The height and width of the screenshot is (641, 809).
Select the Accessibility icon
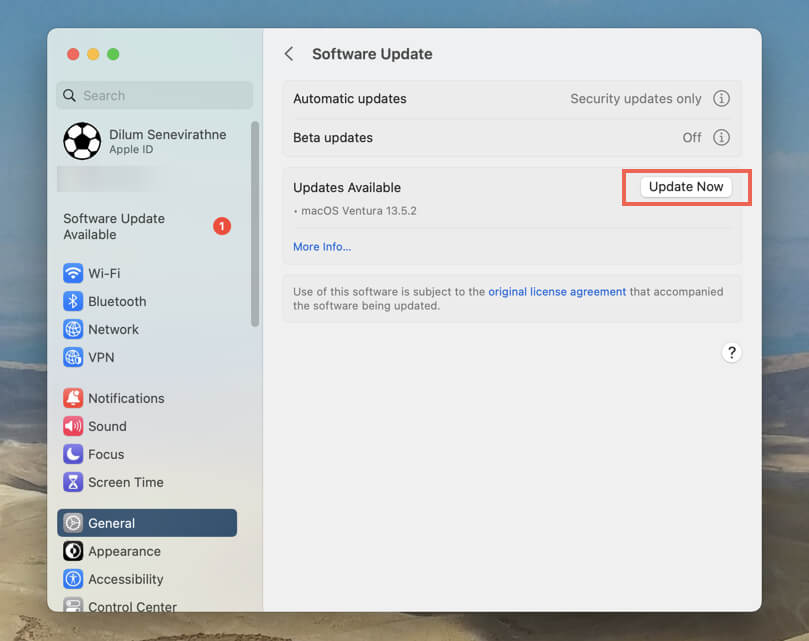click(x=73, y=579)
